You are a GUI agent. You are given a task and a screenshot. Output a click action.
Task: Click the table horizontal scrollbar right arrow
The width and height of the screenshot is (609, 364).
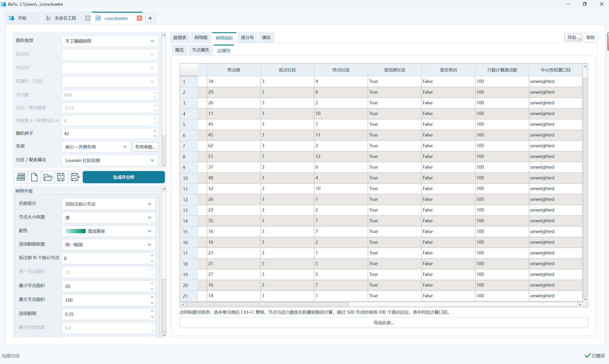pos(580,304)
